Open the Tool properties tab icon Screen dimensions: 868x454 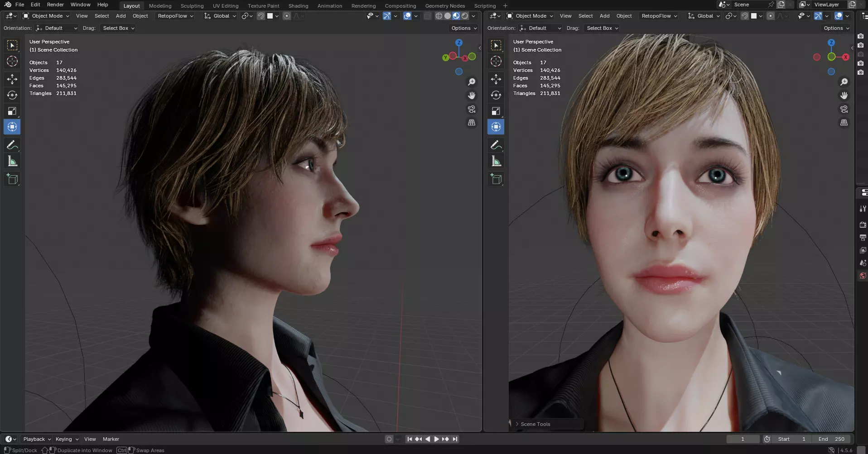tap(863, 209)
